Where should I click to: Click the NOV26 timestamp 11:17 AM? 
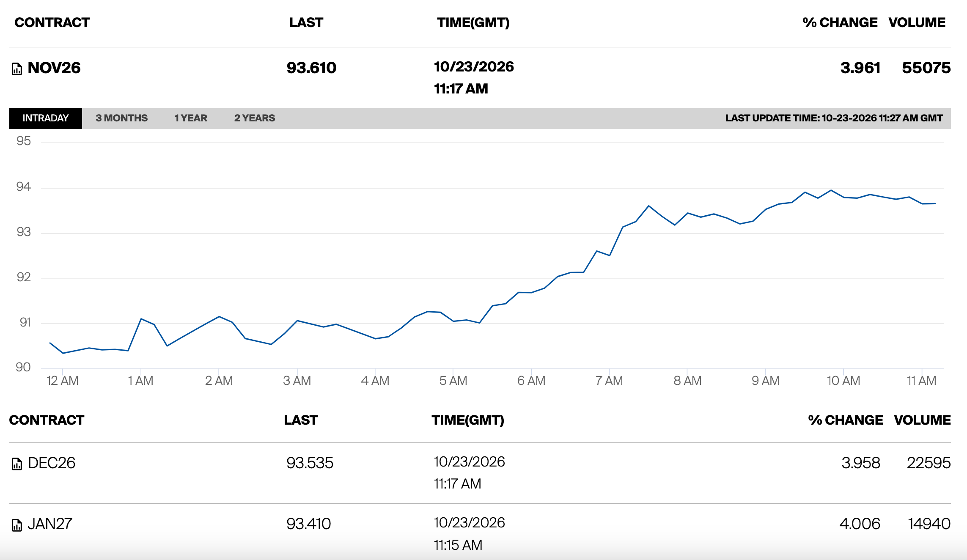(x=461, y=89)
